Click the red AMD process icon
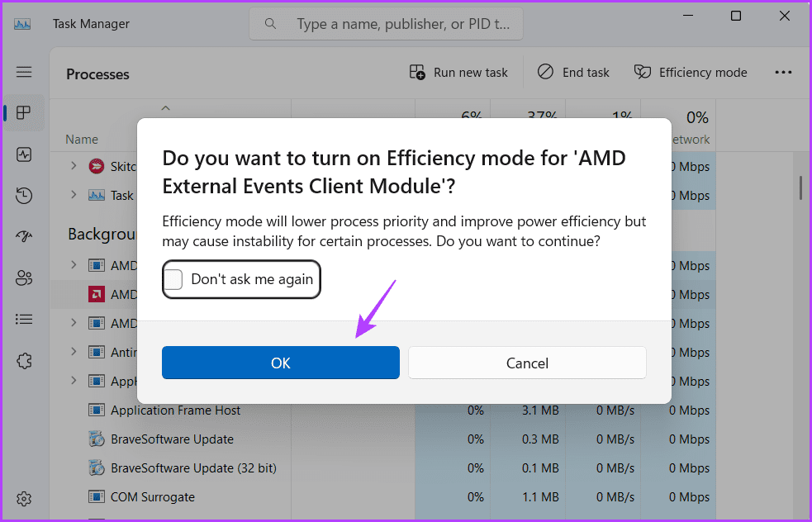Screen dimensions: 812x522 (97, 294)
